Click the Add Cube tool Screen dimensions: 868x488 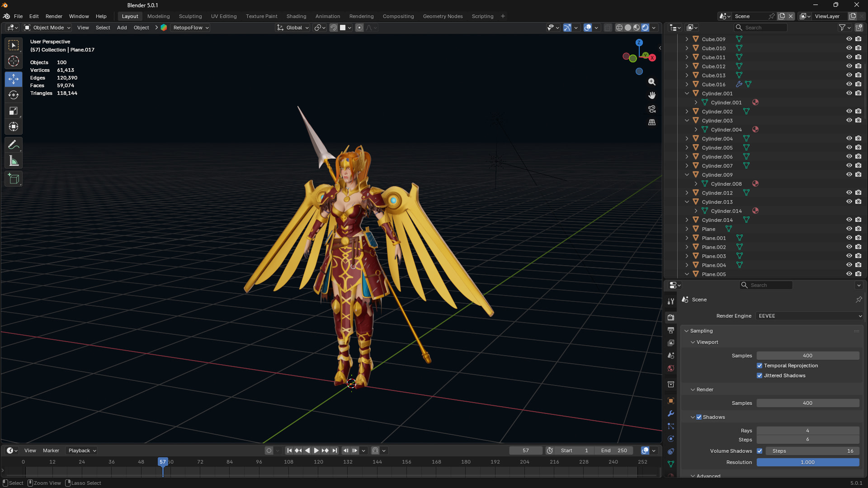click(x=14, y=179)
